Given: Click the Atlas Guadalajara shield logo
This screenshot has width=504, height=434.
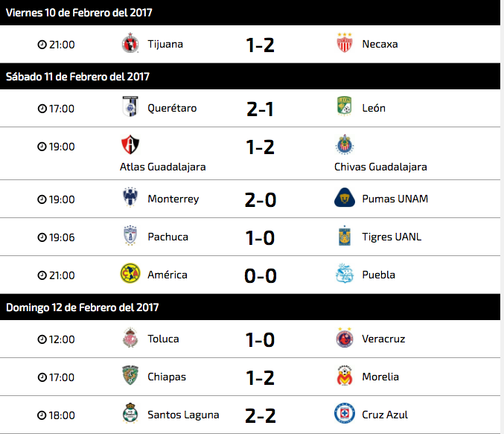Looking at the screenshot, I should (130, 144).
